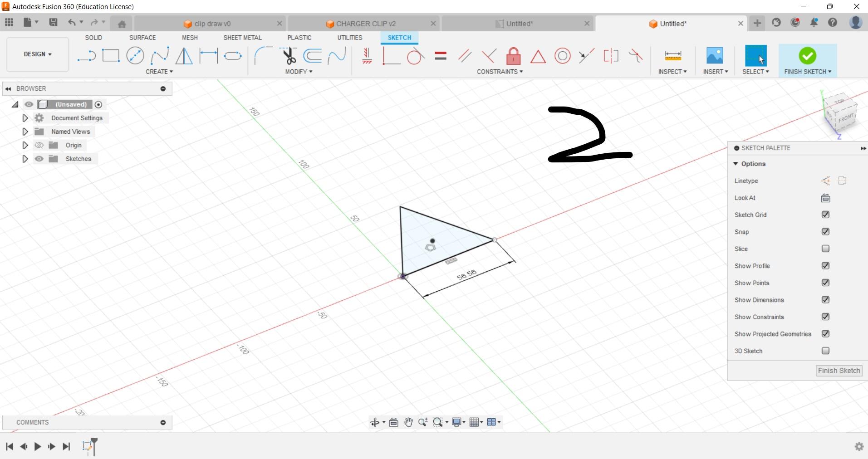Screen dimensions: 868x459
Task: Disable Show Constraints in Sketch Palette
Action: click(x=825, y=317)
